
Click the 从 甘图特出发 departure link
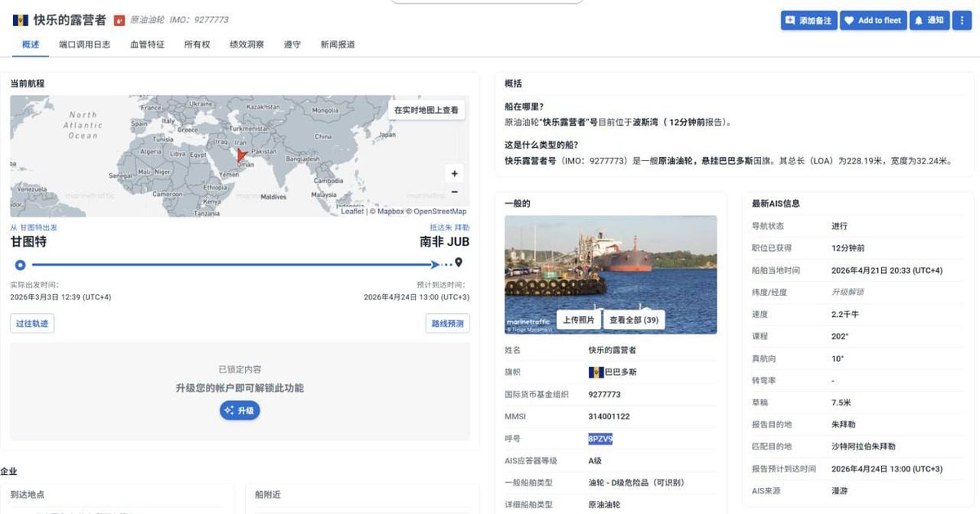[x=33, y=227]
